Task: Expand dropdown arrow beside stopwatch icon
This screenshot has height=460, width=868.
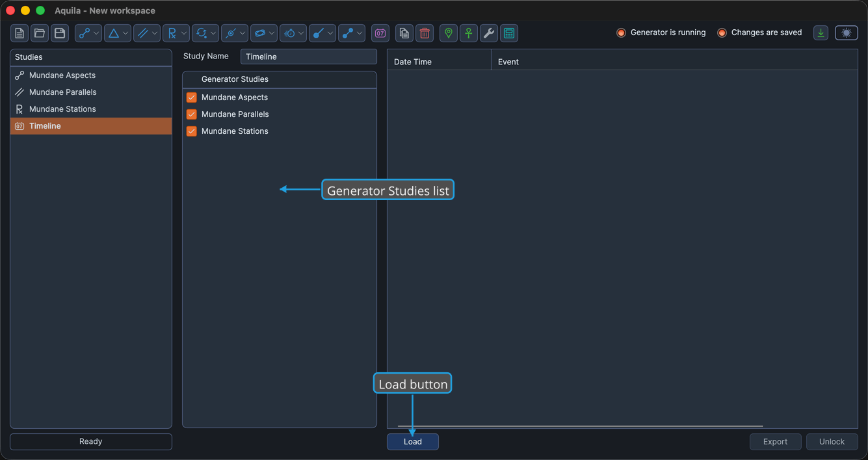Action: (x=301, y=33)
